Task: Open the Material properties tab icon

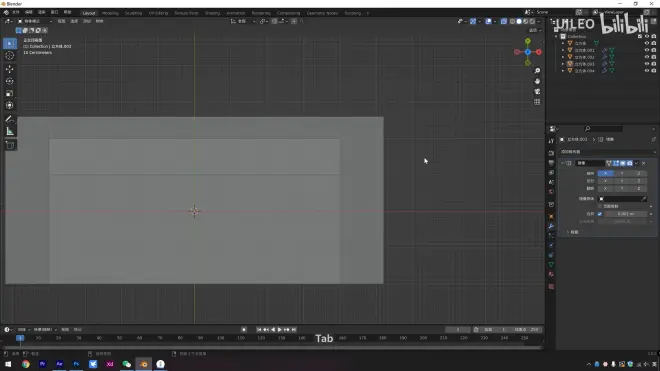Action: click(x=551, y=274)
